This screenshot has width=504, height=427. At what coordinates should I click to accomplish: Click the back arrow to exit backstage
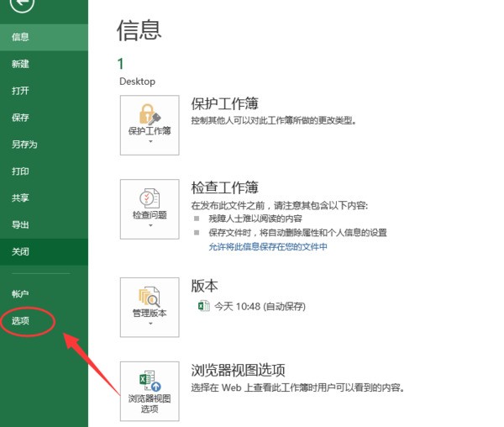point(21,7)
